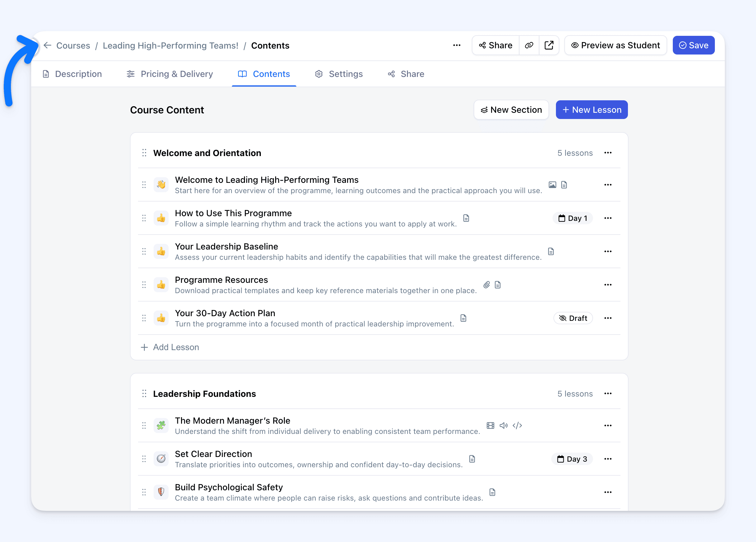
Task: Click the waving hand emoji on Welcome lesson
Action: click(161, 184)
